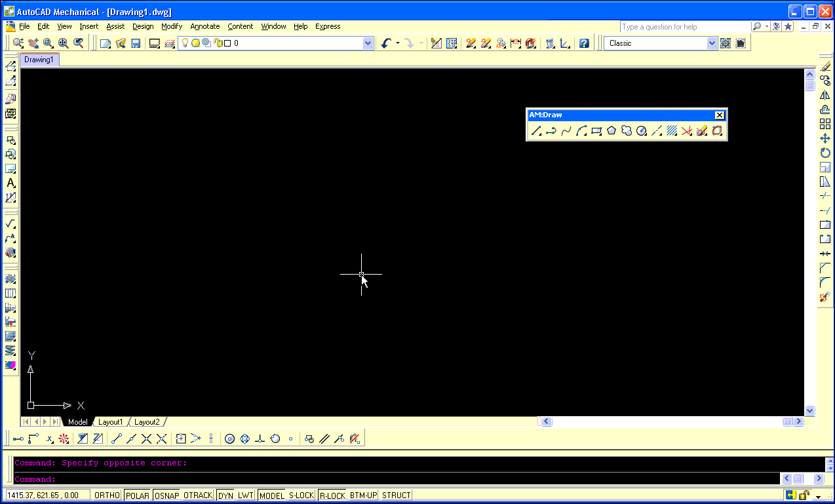The image size is (835, 504).
Task: Open the Design menu
Action: [x=143, y=27]
